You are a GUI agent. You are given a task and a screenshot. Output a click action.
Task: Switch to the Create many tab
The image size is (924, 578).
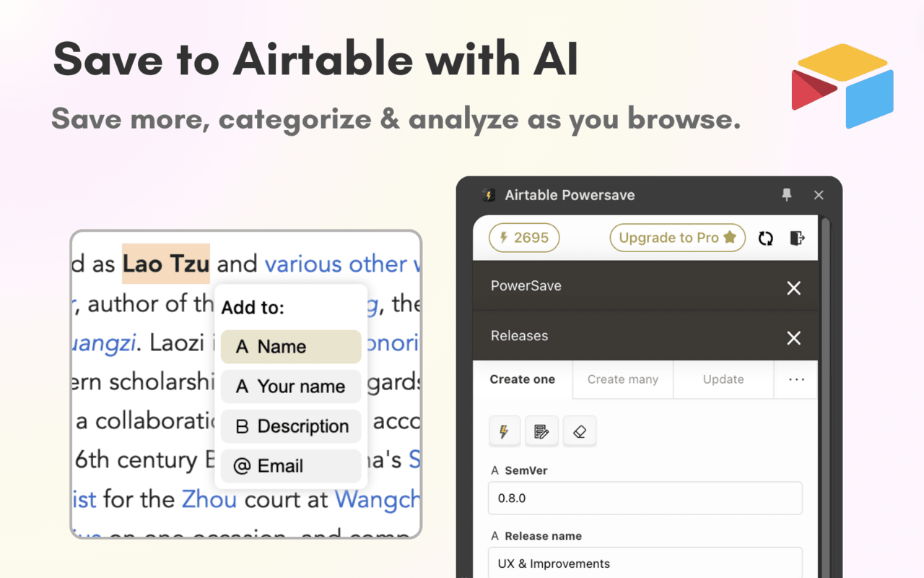click(623, 379)
